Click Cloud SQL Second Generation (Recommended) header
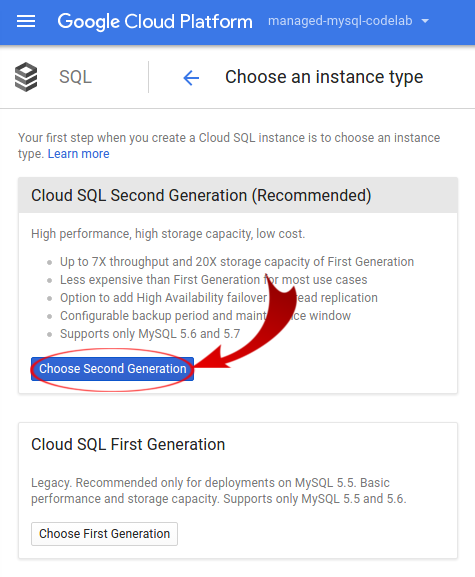This screenshot has width=475, height=577. [x=238, y=195]
